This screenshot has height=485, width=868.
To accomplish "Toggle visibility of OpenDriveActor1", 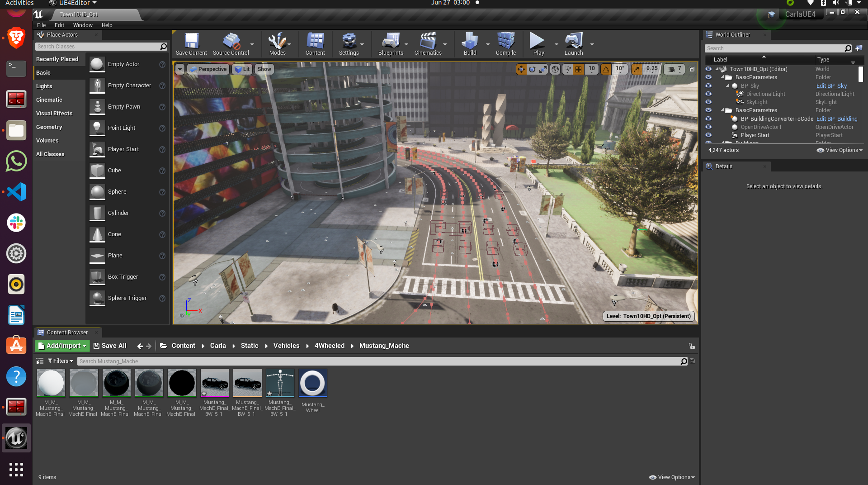I will (708, 127).
